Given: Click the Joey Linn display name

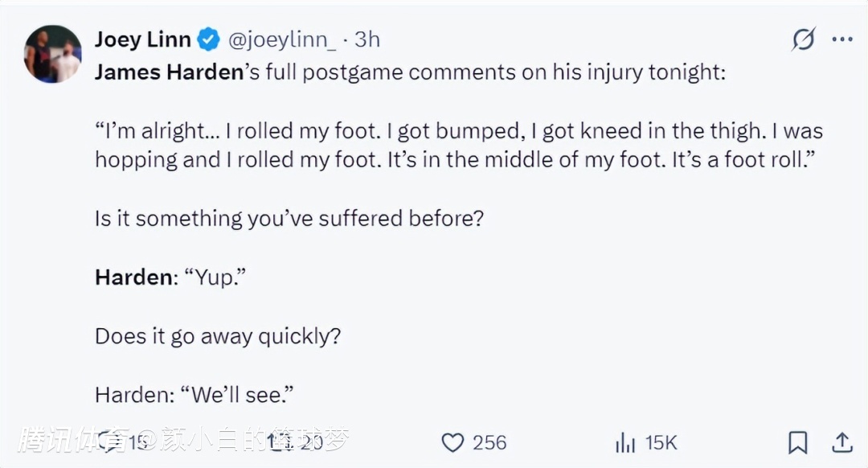Looking at the screenshot, I should 142,39.
